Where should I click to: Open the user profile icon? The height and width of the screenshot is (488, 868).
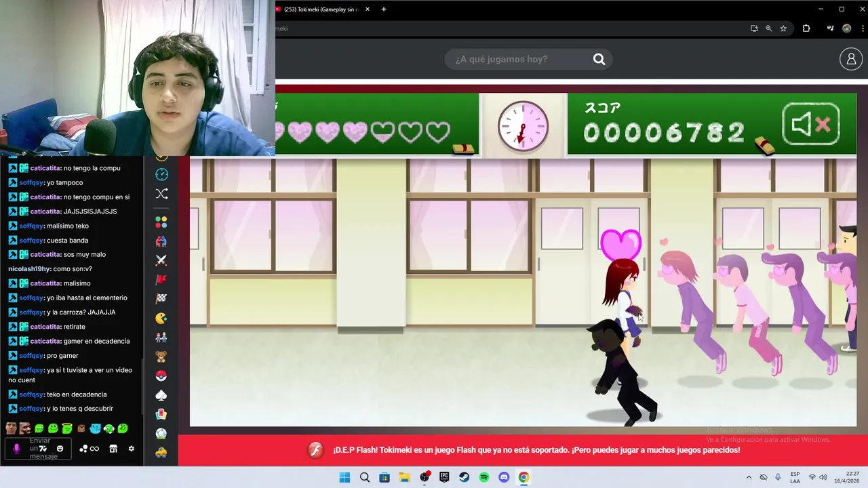pos(850,59)
